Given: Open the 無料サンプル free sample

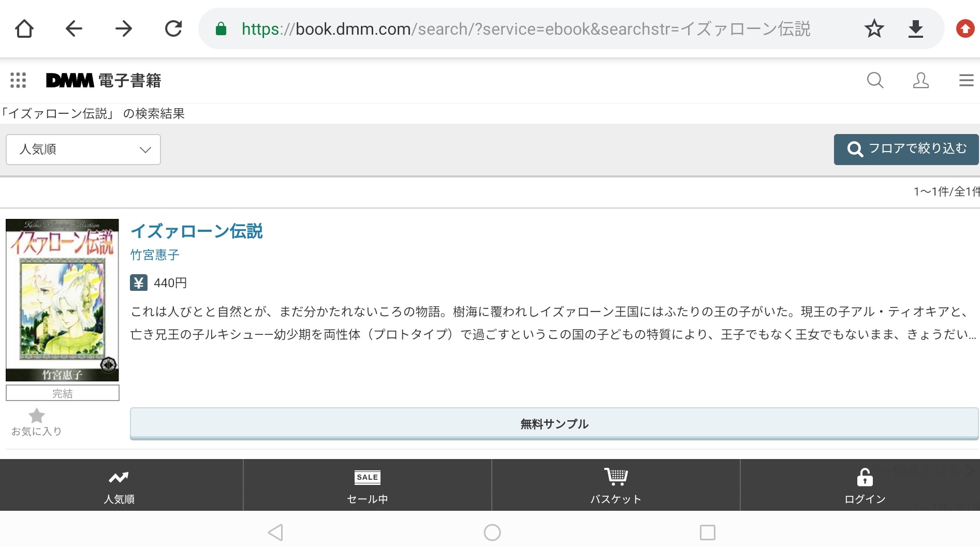Looking at the screenshot, I should [x=554, y=424].
